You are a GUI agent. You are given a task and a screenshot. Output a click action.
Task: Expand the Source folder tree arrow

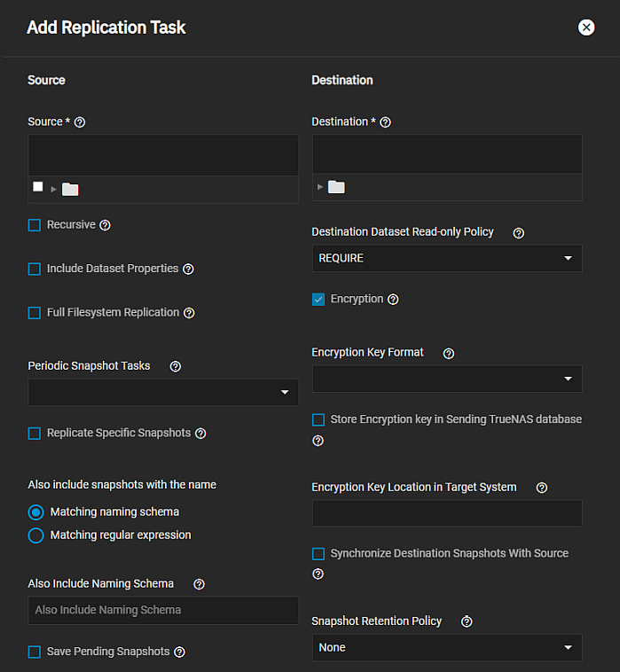[53, 189]
